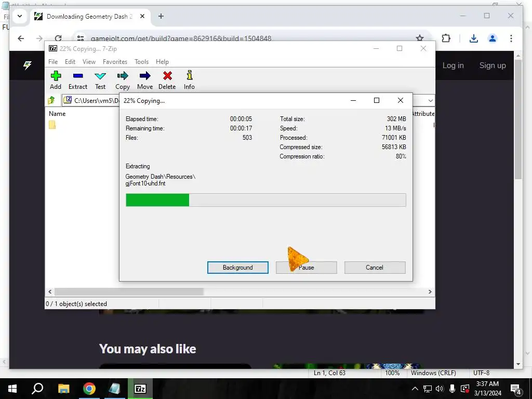Open the Tools menu in 7-Zip
The width and height of the screenshot is (532, 399).
[x=141, y=62]
